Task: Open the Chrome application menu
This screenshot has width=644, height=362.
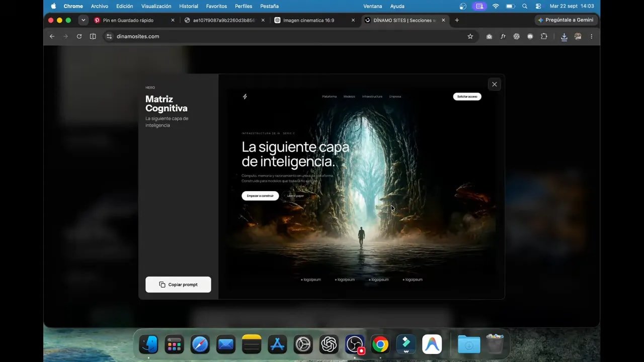Action: [x=73, y=6]
